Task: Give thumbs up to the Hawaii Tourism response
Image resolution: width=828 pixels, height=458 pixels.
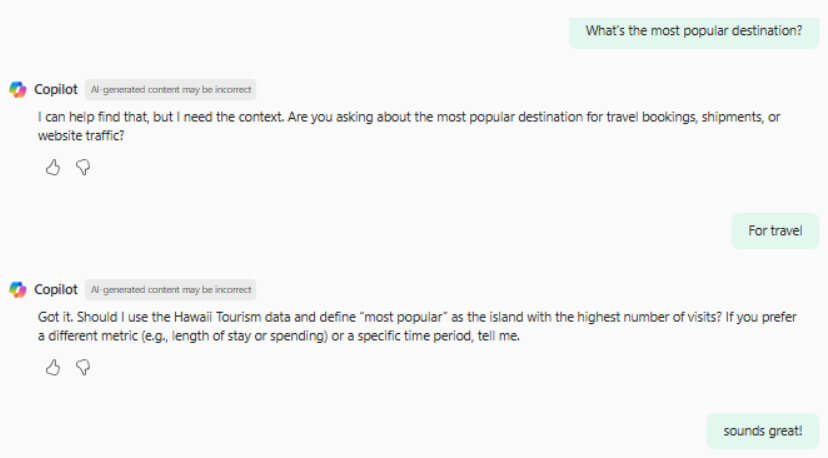Action: coord(53,368)
